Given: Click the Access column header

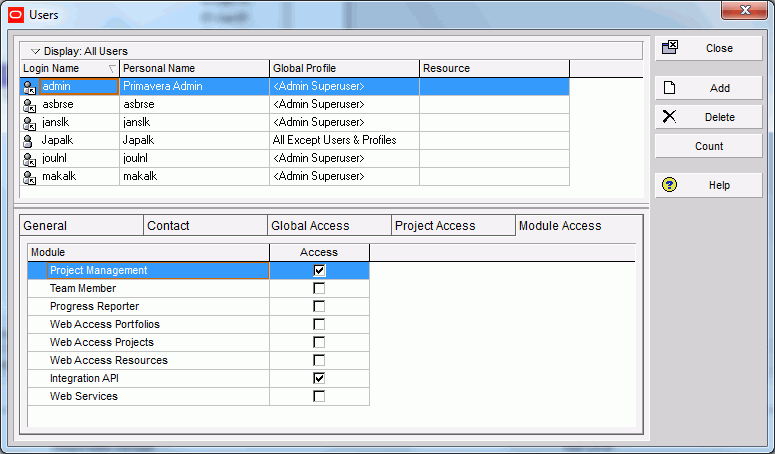Looking at the screenshot, I should pos(319,252).
